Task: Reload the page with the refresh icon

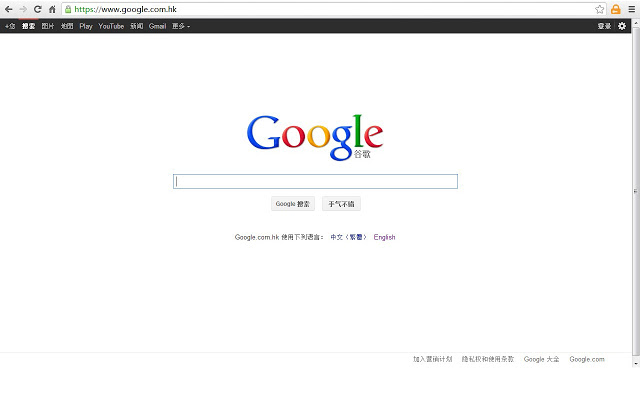Action: coord(38,9)
